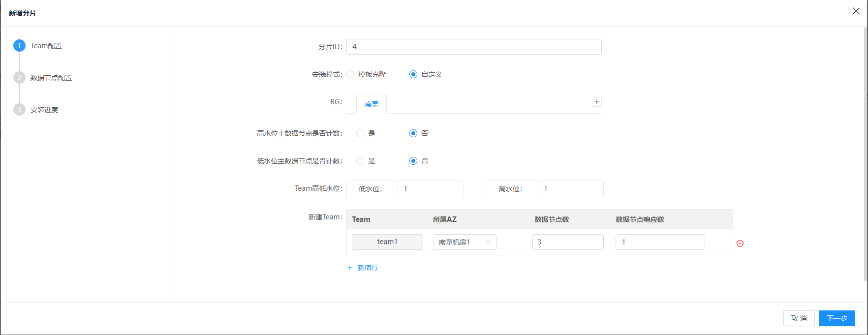The width and height of the screenshot is (868, 335).
Task: Click the 低水位 value input
Action: click(x=431, y=189)
